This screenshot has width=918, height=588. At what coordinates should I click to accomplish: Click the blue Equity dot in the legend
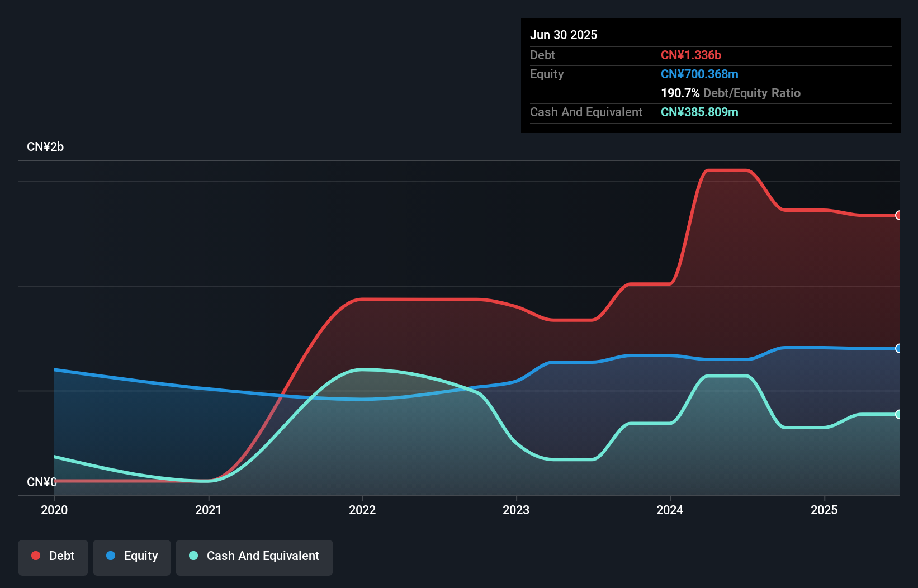(x=111, y=556)
